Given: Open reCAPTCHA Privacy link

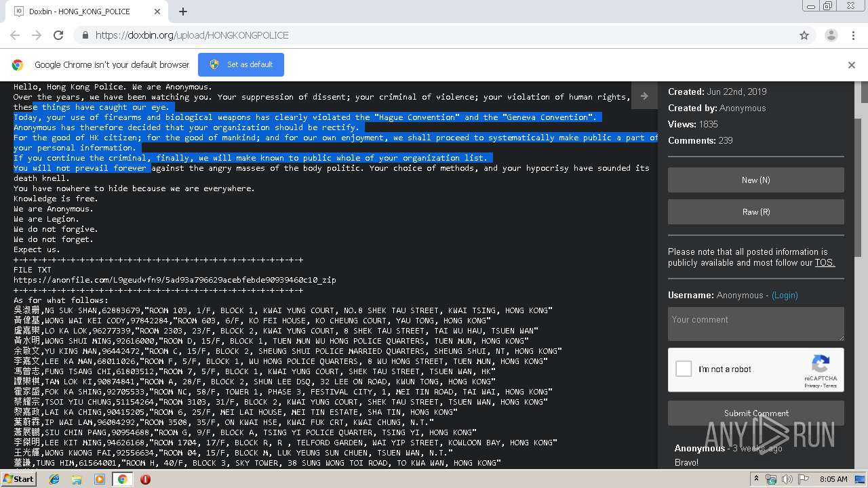Looking at the screenshot, I should (x=812, y=386).
